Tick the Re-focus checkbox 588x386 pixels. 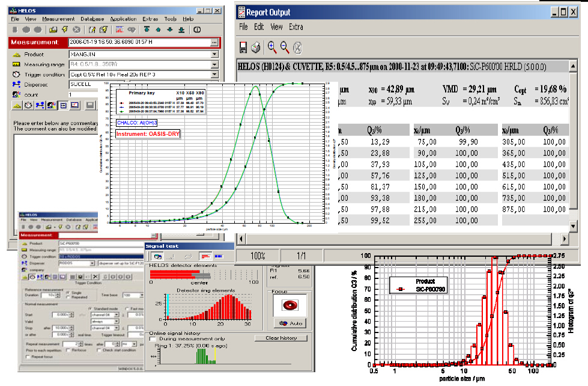(x=68, y=350)
